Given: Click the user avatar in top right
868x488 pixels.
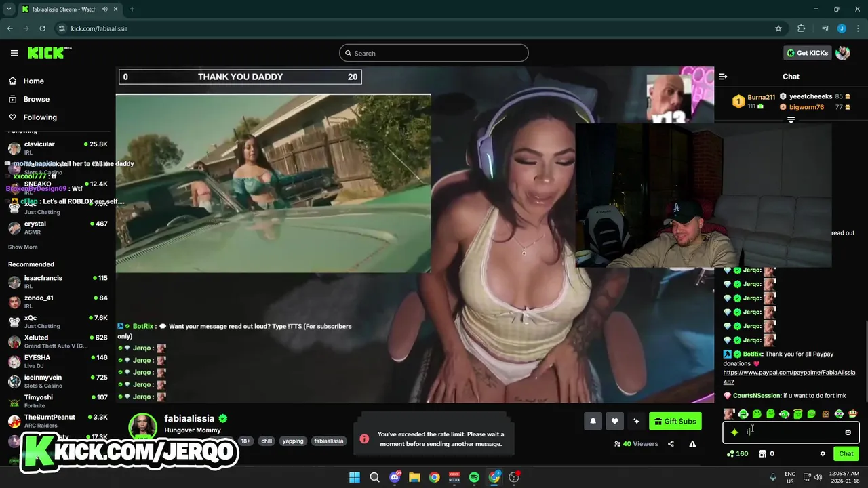Looking at the screenshot, I should pos(843,53).
